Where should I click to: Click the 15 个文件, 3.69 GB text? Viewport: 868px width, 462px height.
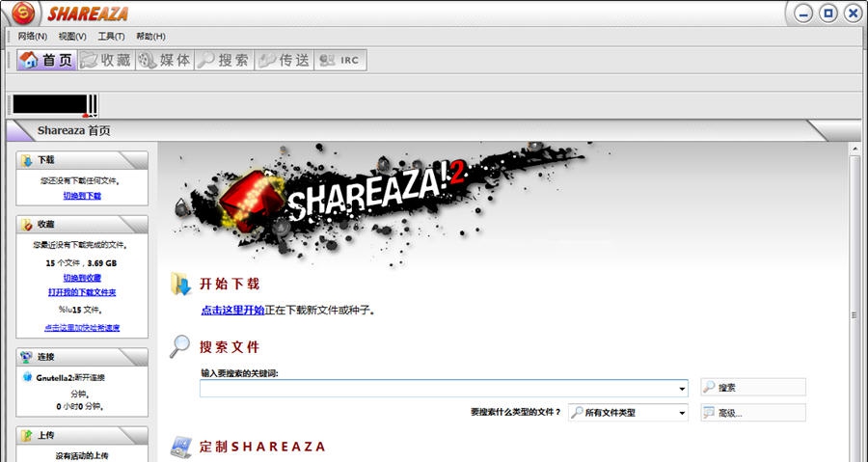(x=81, y=263)
